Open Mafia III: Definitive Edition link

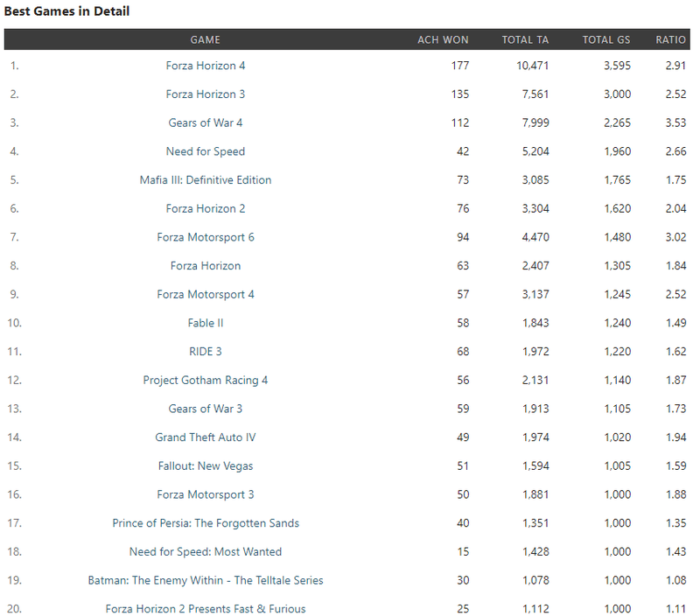(x=206, y=180)
